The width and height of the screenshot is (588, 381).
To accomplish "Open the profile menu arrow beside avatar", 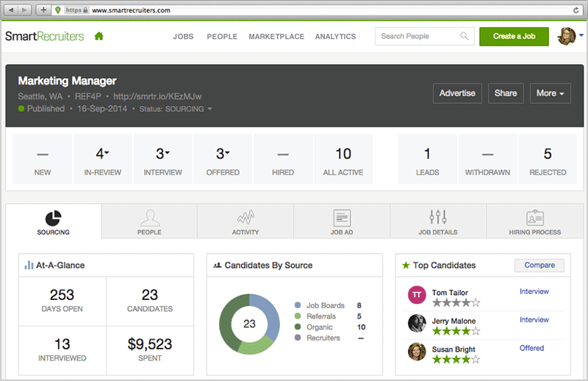I will pos(581,35).
